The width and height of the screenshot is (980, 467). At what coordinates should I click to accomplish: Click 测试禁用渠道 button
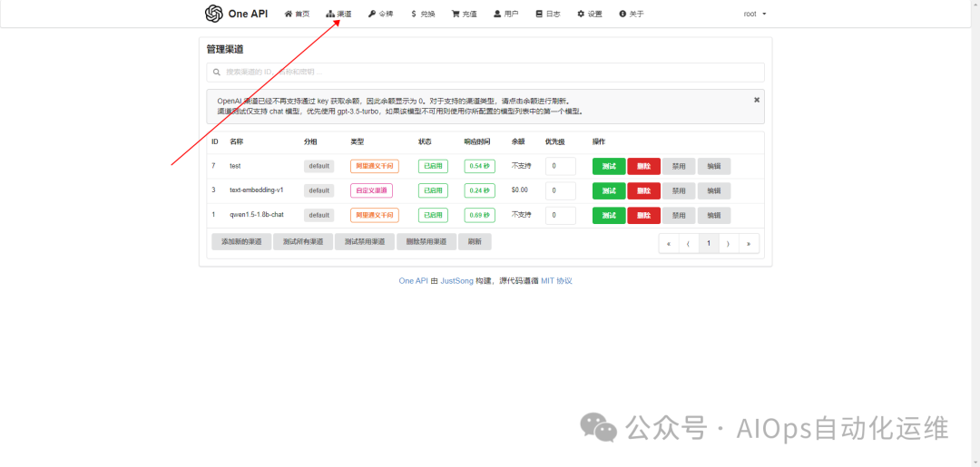coord(365,241)
